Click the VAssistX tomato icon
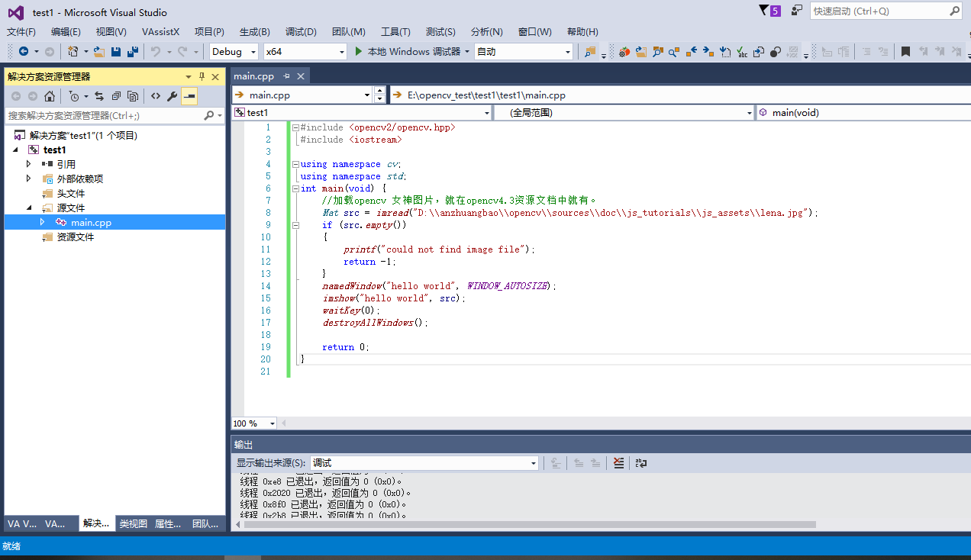The height and width of the screenshot is (560, 971). [624, 52]
